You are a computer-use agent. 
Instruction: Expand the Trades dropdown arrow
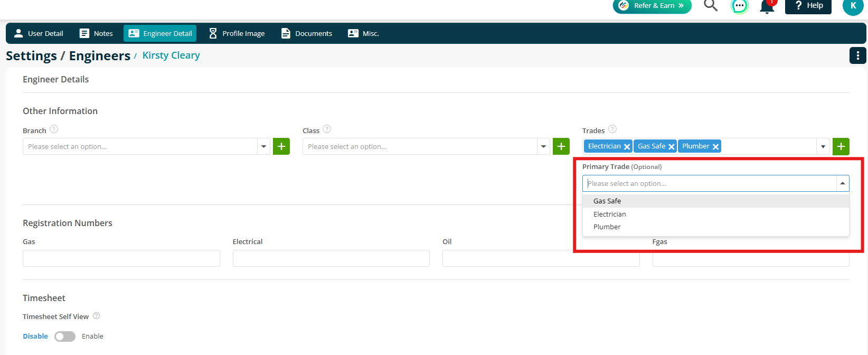(823, 146)
